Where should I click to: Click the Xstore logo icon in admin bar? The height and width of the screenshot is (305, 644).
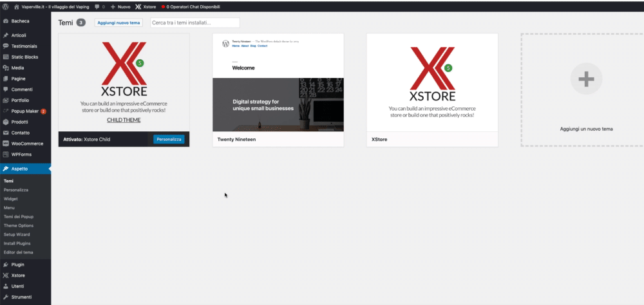pyautogui.click(x=138, y=7)
